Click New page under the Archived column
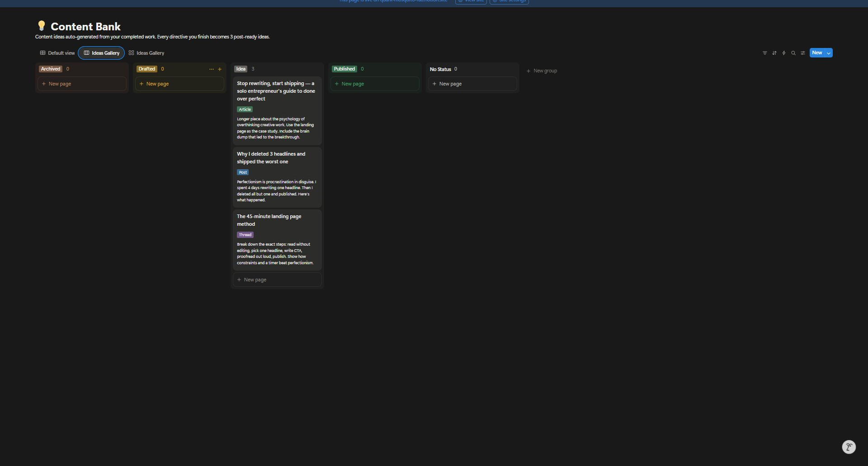Screen dimensions: 868x466 tap(60, 84)
